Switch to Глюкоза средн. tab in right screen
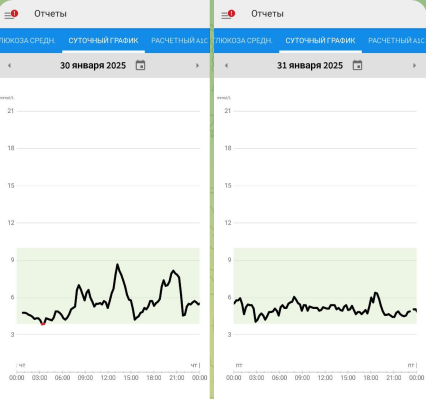 pyautogui.click(x=244, y=41)
